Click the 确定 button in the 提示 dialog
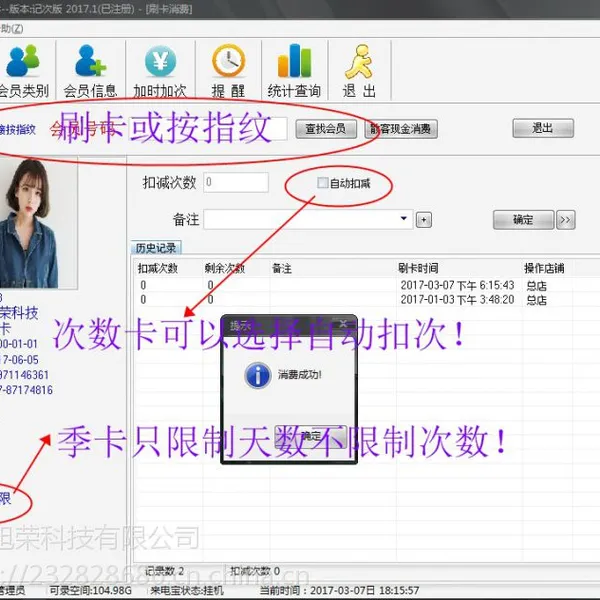This screenshot has height=600, width=600. click(311, 437)
